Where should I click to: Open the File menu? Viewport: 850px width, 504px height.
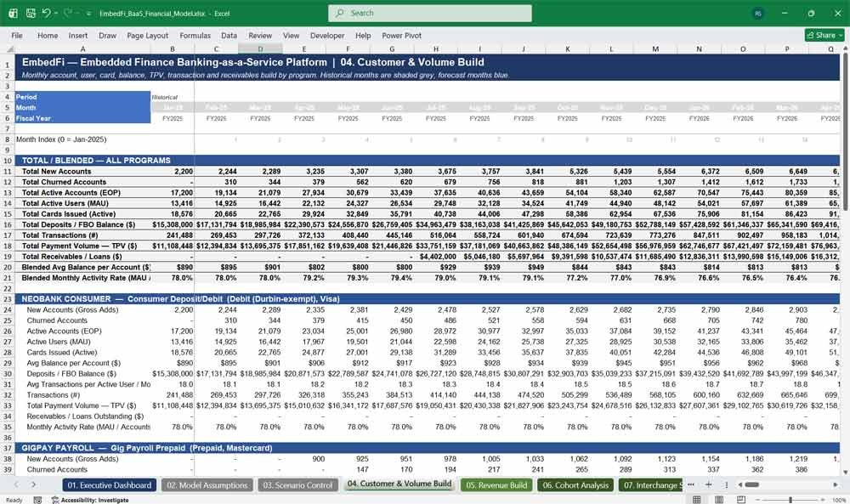tap(17, 35)
